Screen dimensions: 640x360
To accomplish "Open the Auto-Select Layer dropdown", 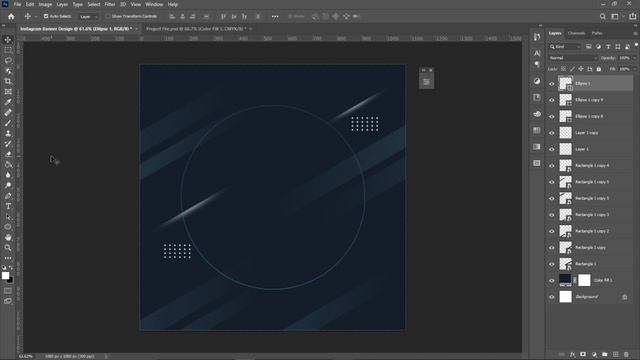I will [89, 17].
